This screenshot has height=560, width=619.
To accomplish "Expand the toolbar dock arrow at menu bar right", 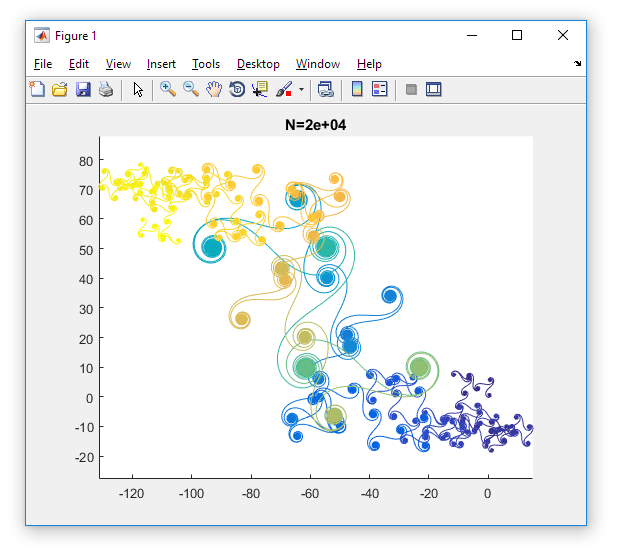I will [577, 64].
